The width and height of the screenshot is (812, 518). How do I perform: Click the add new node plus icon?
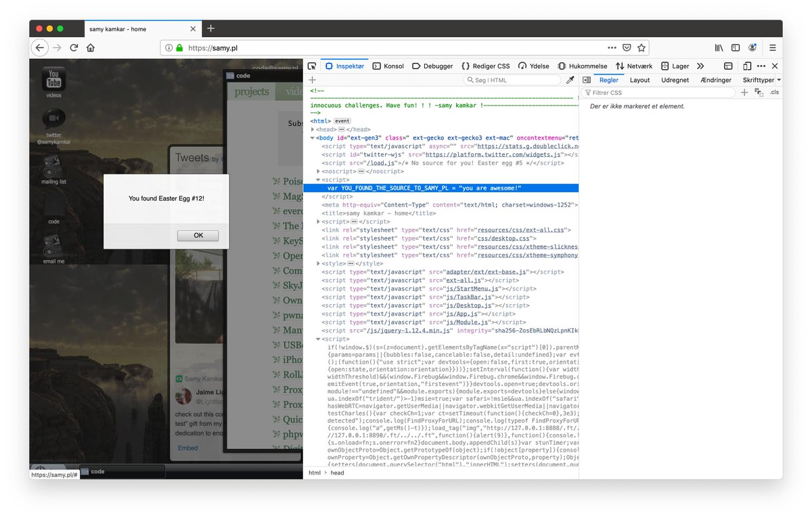click(312, 80)
